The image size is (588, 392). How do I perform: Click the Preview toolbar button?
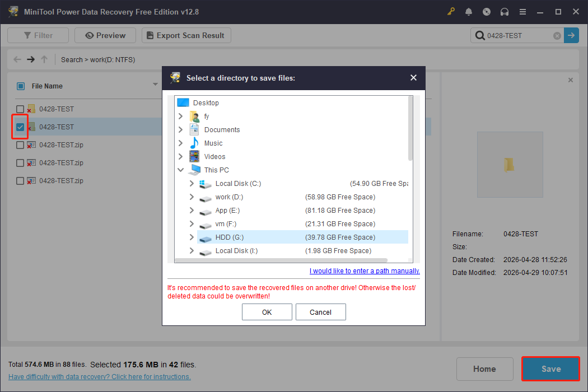click(x=105, y=35)
